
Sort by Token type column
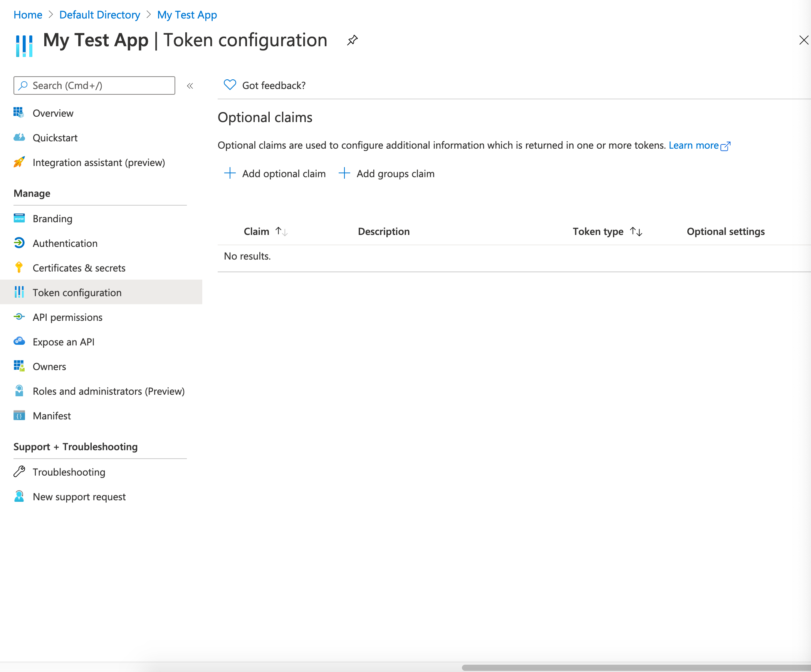point(636,231)
